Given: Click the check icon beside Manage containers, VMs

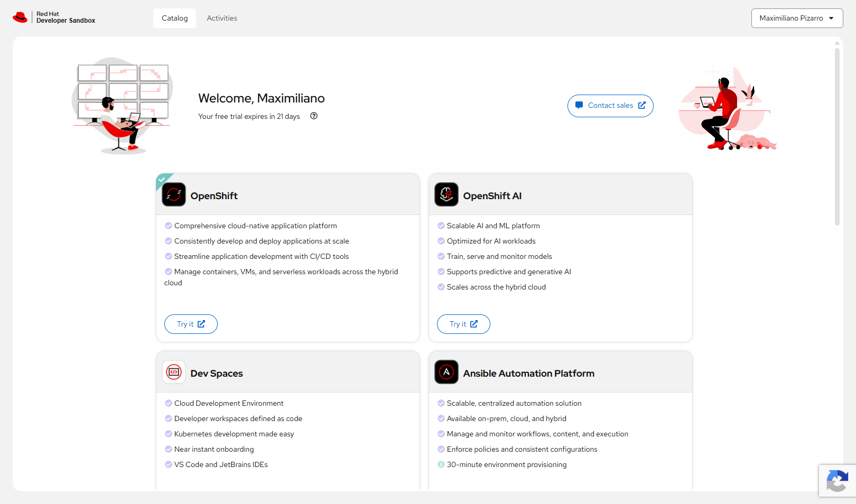Looking at the screenshot, I should pos(169,272).
